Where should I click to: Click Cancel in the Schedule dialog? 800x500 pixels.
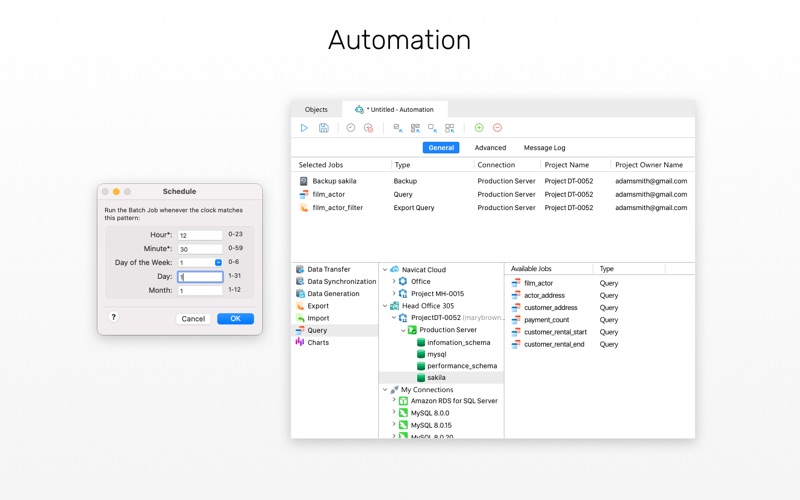tap(193, 318)
